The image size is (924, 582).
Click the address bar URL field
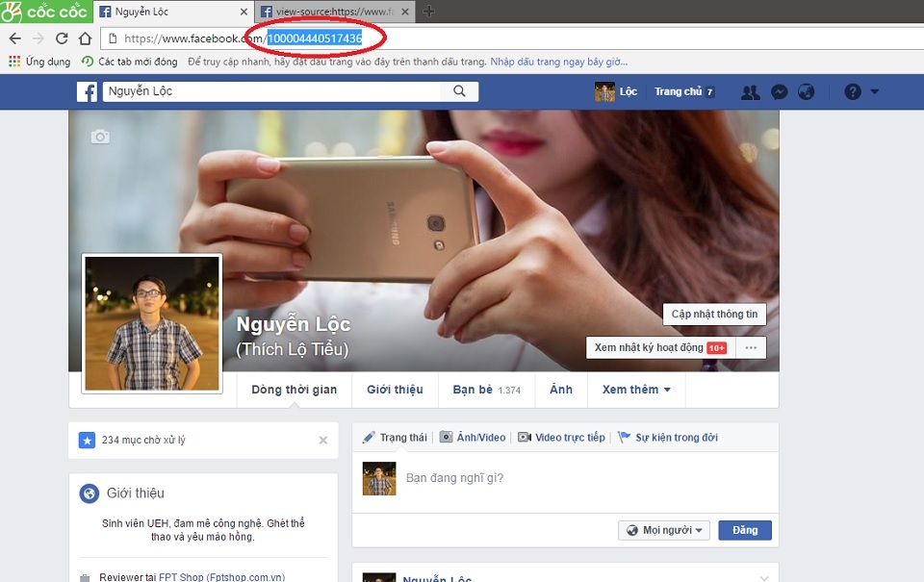click(511, 38)
